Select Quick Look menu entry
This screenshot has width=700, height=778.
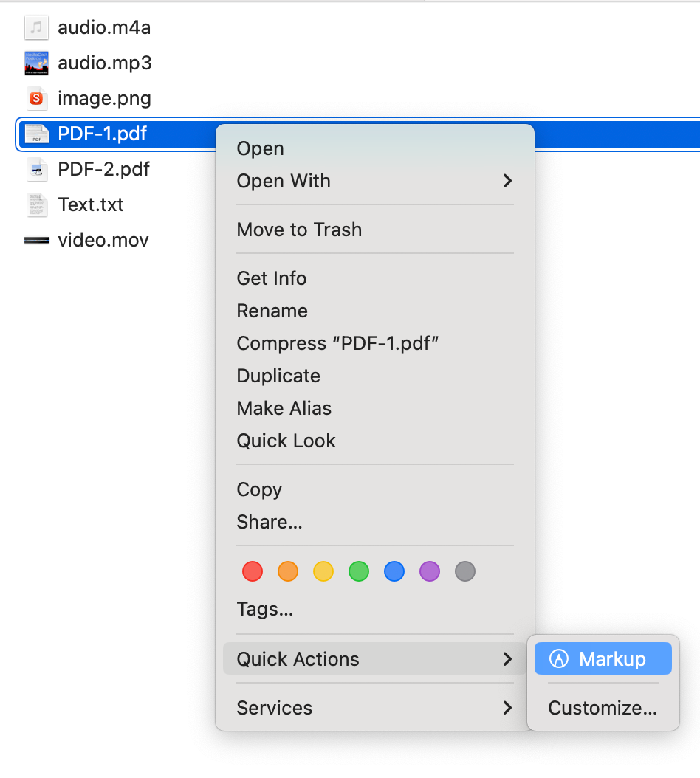click(286, 441)
